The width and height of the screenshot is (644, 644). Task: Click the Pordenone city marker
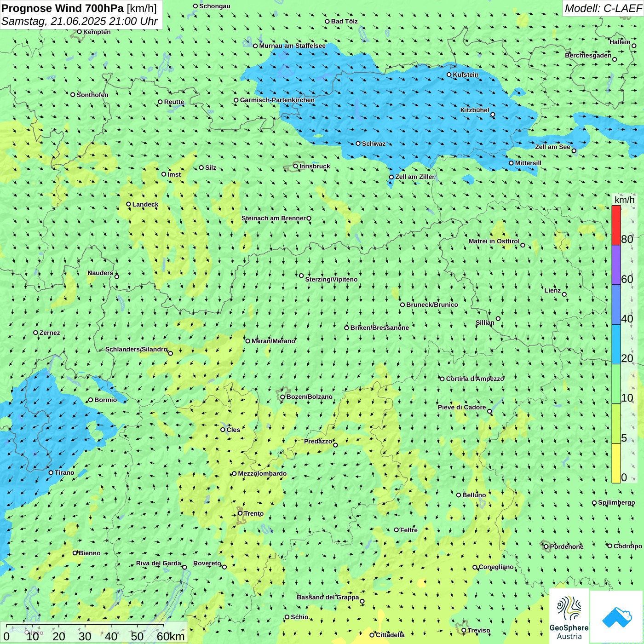[546, 546]
